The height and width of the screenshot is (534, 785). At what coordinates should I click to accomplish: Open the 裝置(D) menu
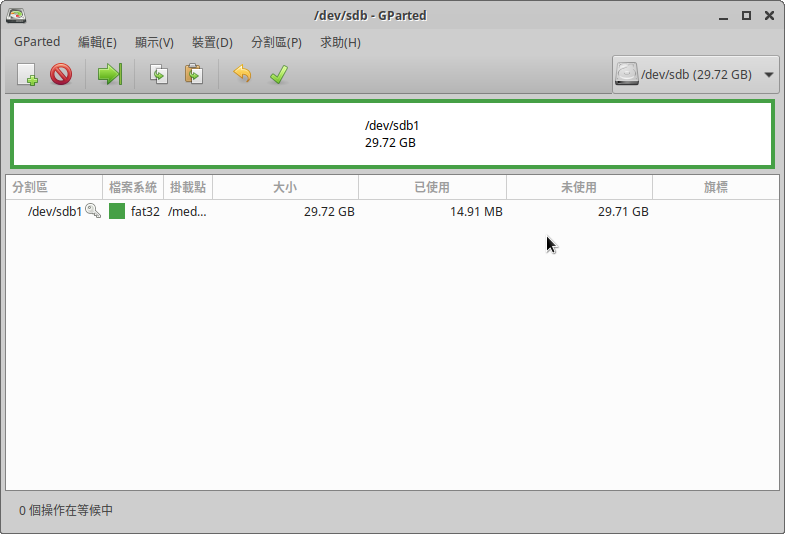click(x=212, y=42)
